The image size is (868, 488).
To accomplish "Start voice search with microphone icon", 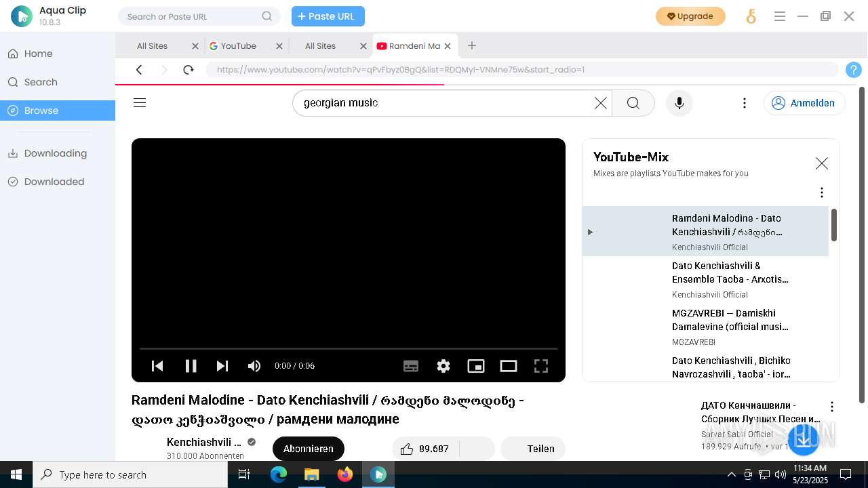I will click(679, 103).
